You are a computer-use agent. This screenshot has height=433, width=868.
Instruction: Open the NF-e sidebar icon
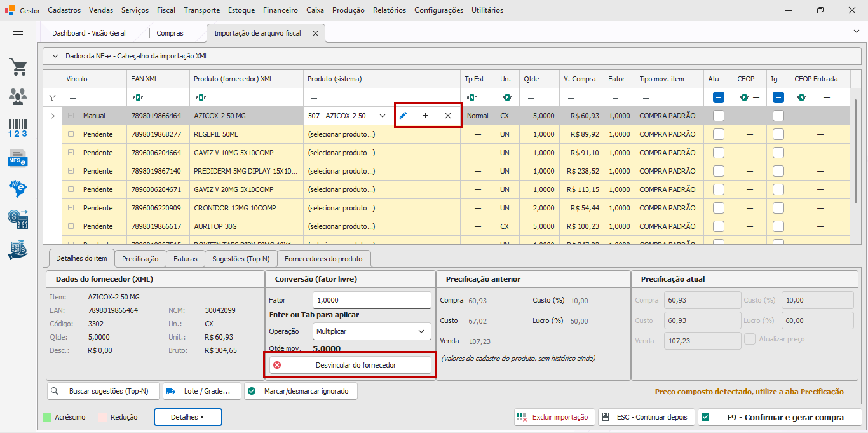(18, 188)
